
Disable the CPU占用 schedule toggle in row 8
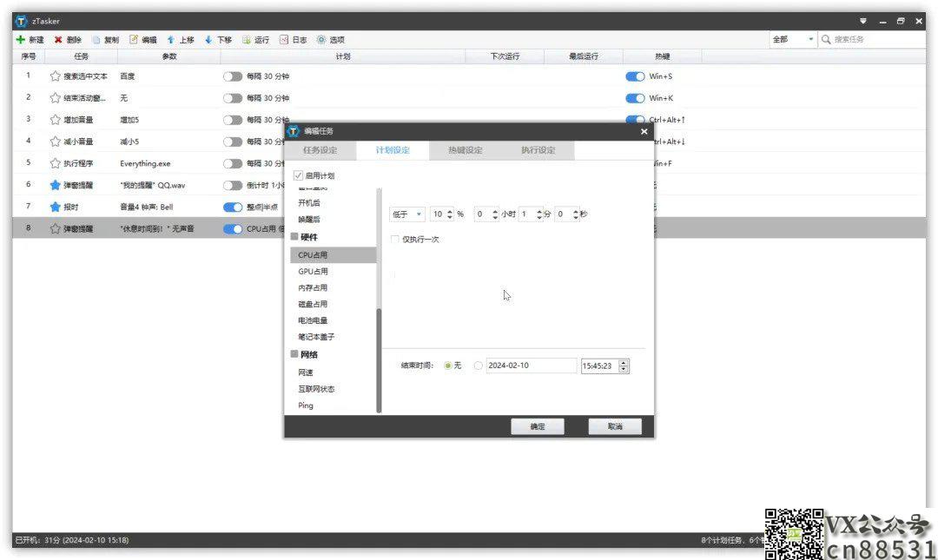233,229
